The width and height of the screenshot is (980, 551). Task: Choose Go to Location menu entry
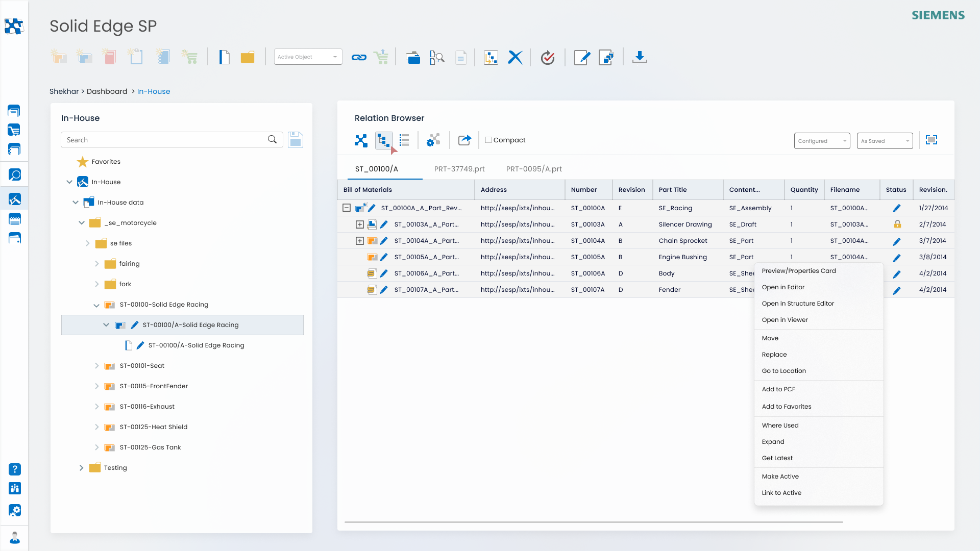(784, 371)
